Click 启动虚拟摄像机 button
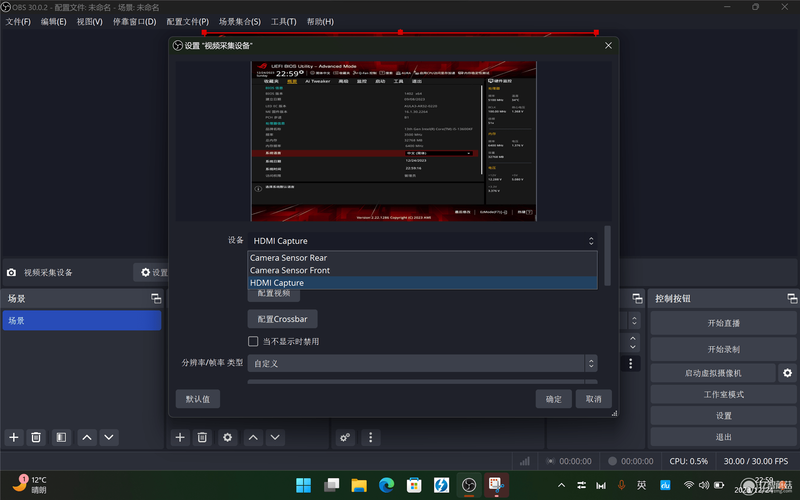Screen dimensions: 800x500 713,373
